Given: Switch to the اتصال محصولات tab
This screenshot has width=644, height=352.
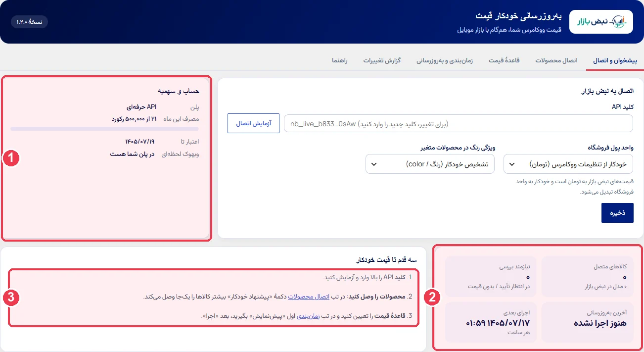Looking at the screenshot, I should pos(556,60).
